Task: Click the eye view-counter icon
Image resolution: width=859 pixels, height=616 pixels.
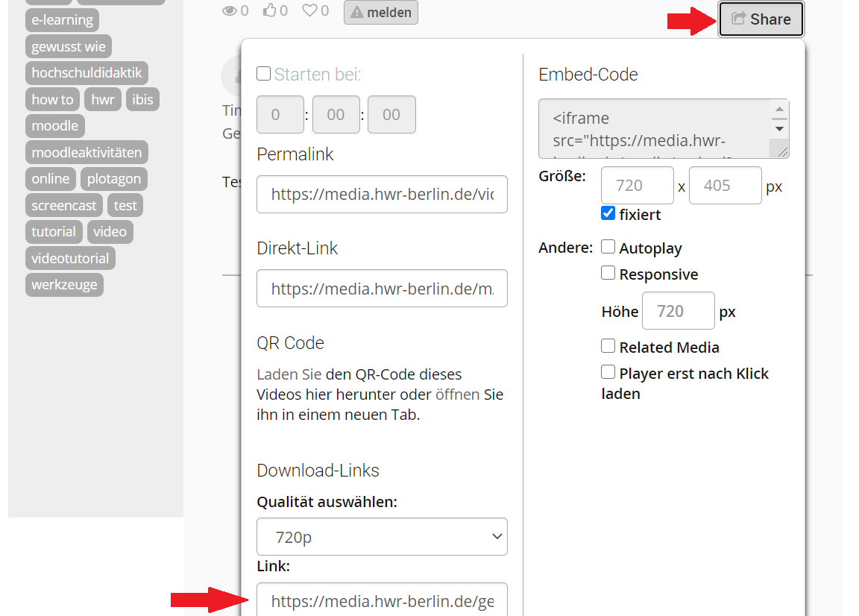Action: coord(230,10)
